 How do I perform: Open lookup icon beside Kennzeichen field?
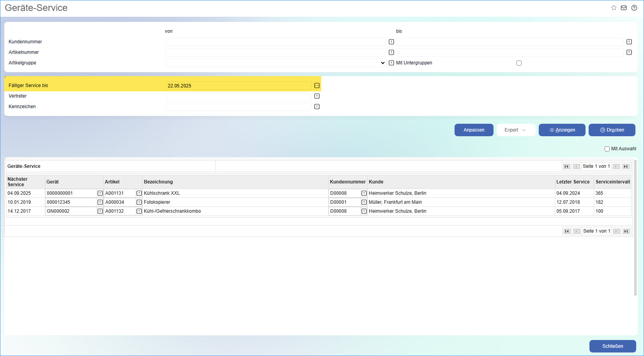[x=317, y=107]
